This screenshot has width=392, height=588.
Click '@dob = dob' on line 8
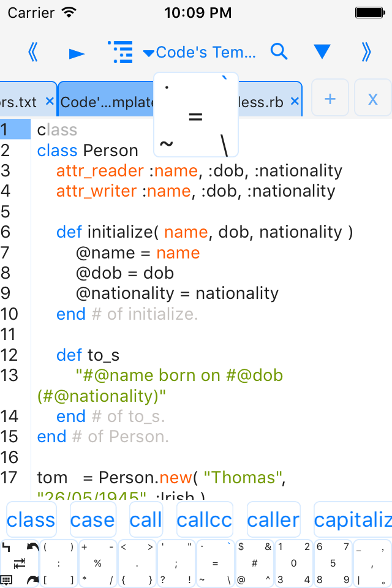[125, 273]
